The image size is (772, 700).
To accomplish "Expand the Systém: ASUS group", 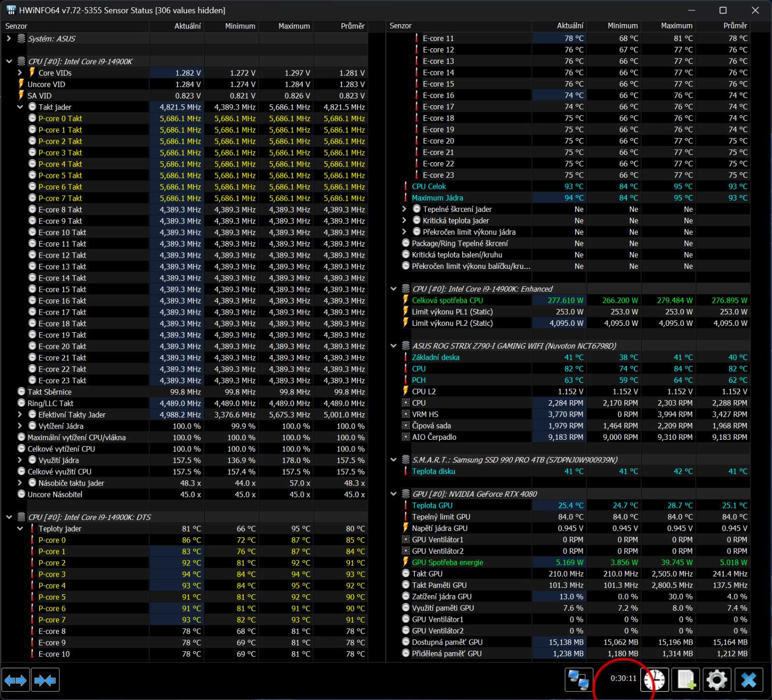I will 9,39.
